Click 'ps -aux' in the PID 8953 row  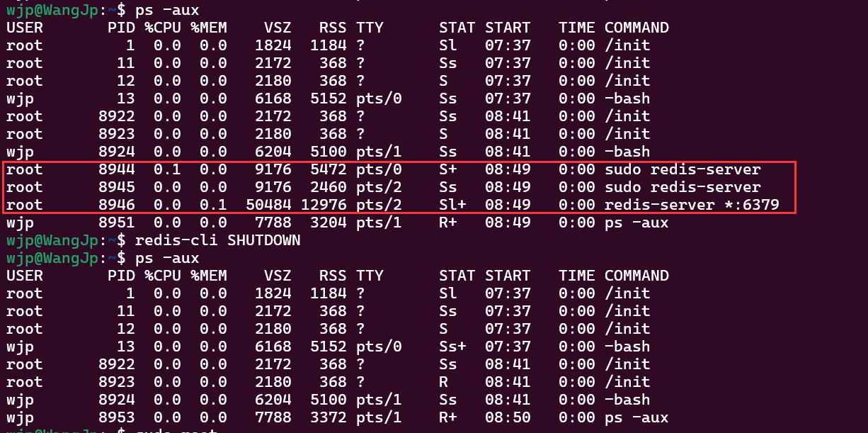pos(636,417)
